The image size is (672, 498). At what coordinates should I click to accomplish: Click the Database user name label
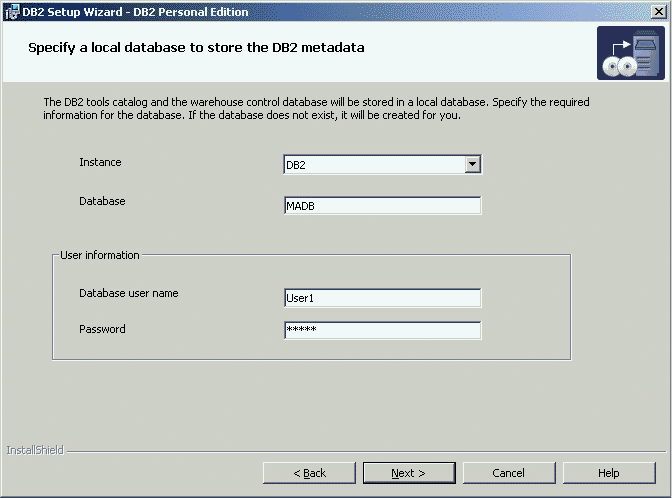128,293
